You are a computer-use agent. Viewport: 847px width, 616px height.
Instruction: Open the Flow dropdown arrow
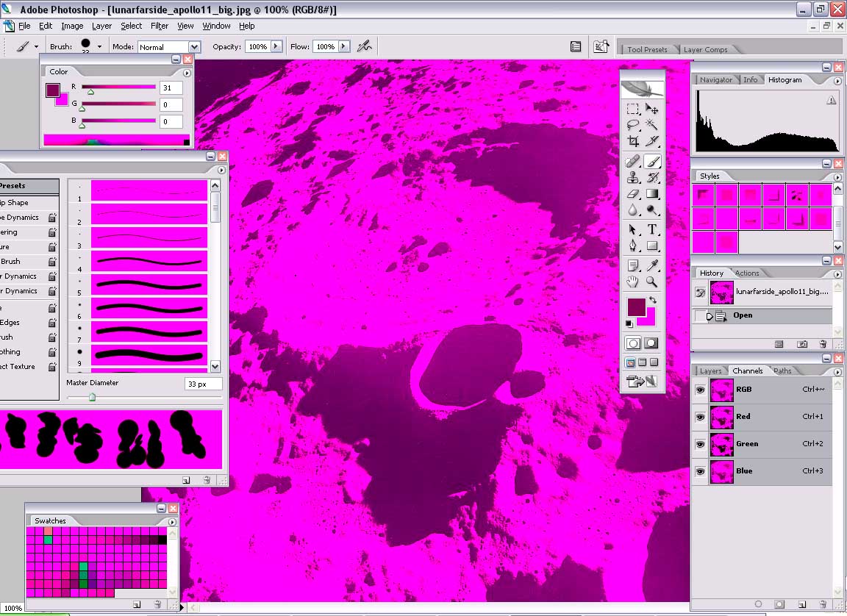click(343, 46)
